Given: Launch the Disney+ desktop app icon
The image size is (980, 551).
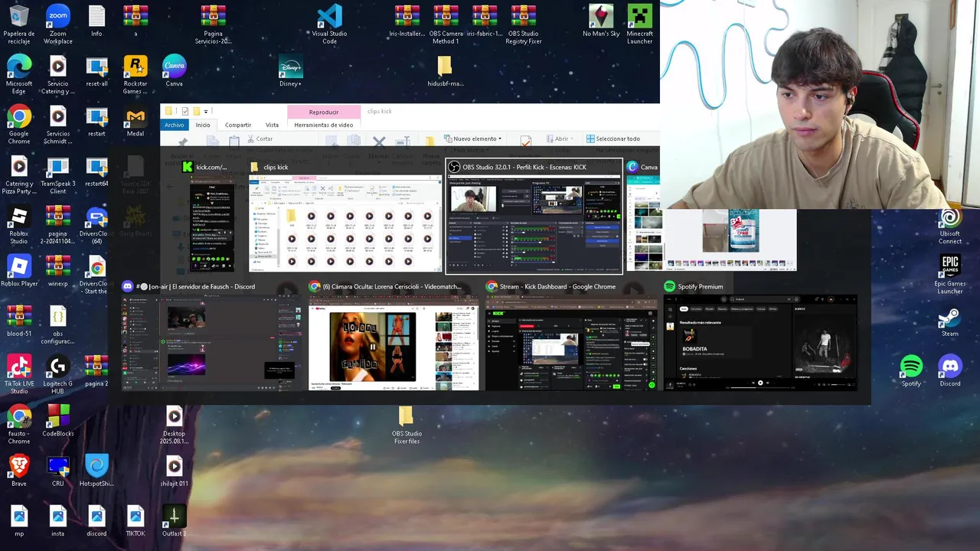Looking at the screenshot, I should pos(290,70).
